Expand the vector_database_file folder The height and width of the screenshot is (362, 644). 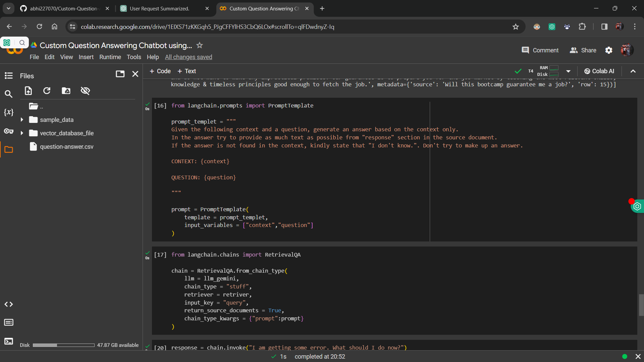[22, 133]
